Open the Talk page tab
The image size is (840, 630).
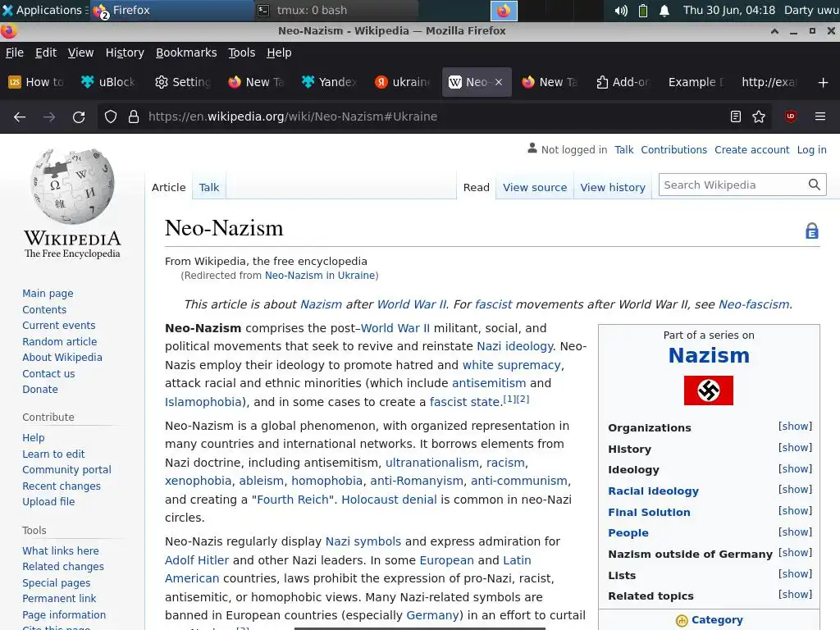click(x=209, y=188)
